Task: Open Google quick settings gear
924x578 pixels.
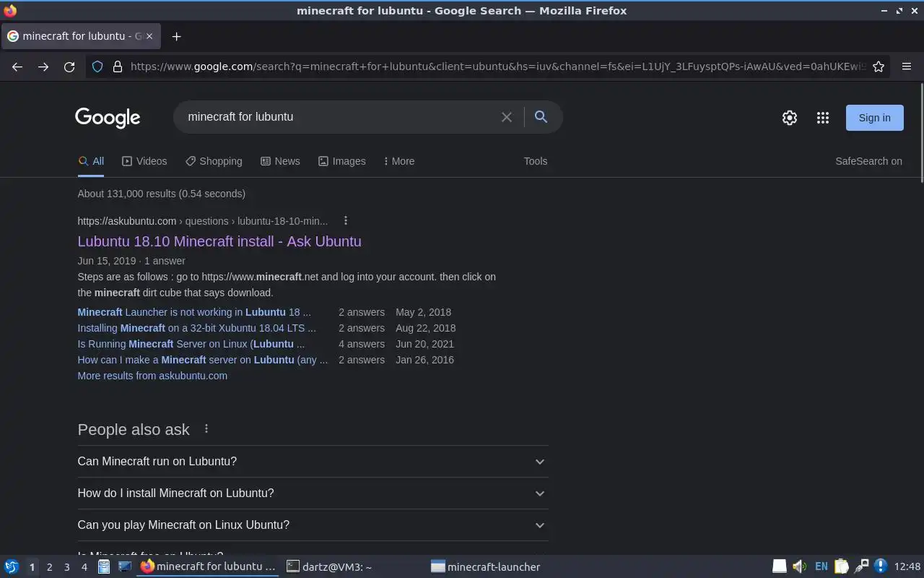Action: click(790, 118)
